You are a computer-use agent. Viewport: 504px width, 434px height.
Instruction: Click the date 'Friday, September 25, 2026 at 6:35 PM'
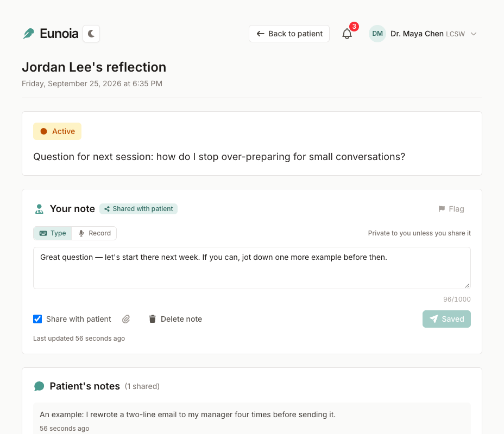92,84
